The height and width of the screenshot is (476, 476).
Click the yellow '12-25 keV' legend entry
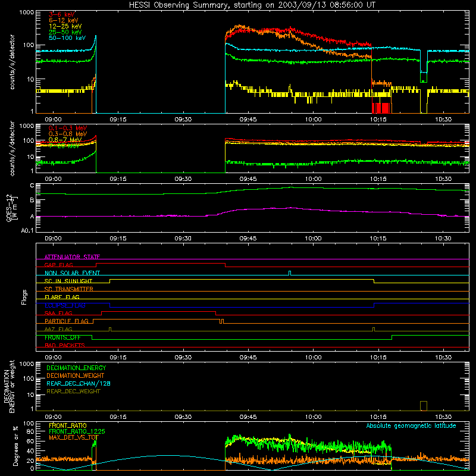point(65,26)
